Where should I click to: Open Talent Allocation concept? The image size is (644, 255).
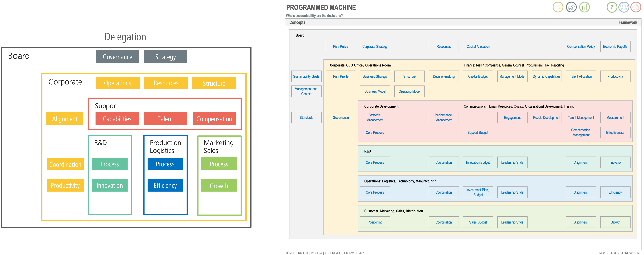click(x=581, y=76)
